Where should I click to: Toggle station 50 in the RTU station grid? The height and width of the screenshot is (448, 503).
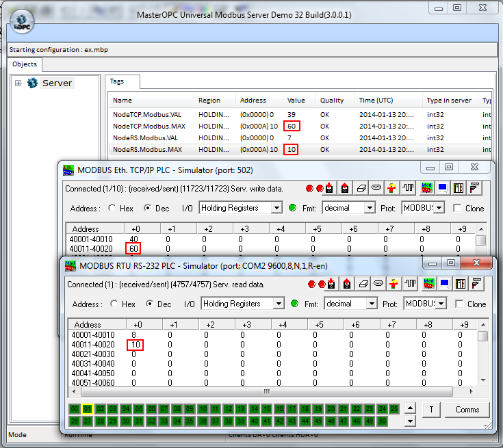click(382, 421)
